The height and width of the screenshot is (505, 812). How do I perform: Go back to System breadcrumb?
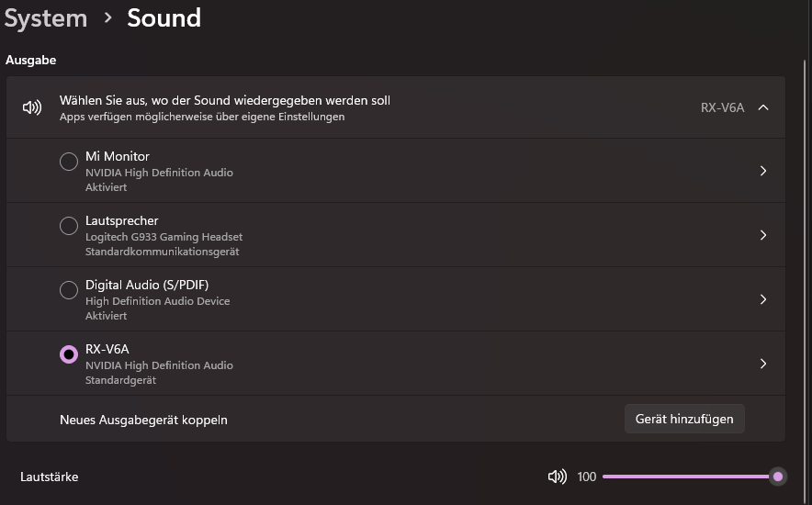[46, 17]
